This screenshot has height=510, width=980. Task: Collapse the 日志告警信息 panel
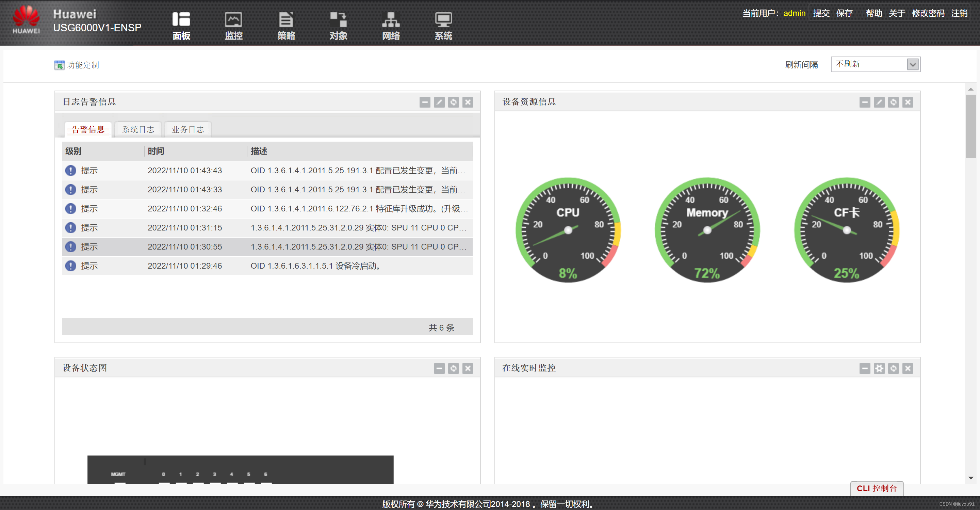(x=425, y=102)
